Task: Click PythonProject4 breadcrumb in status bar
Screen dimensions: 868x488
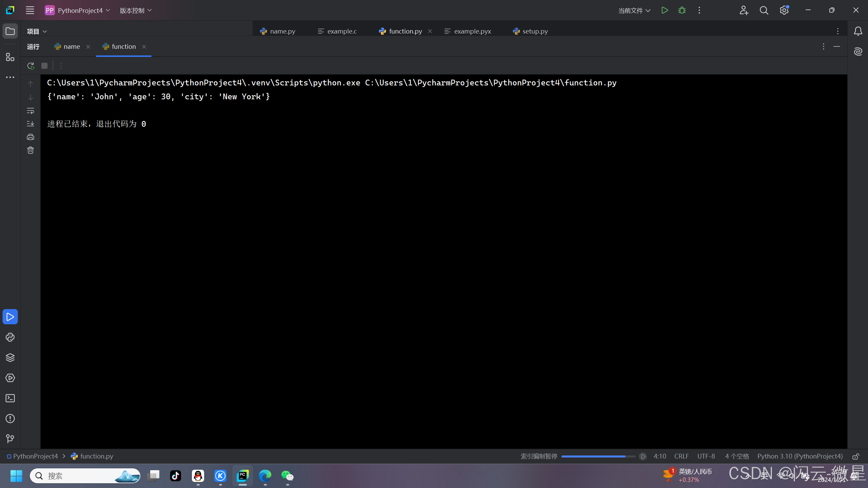Action: 33,456
